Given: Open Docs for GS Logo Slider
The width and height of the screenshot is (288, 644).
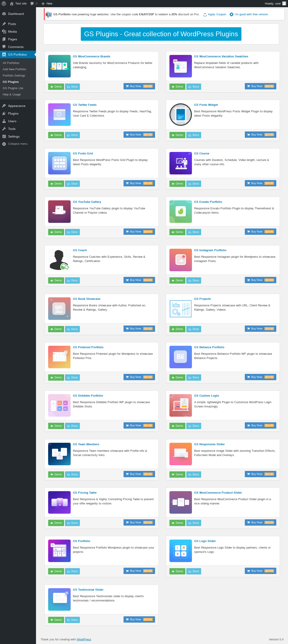Looking at the screenshot, I should pyautogui.click(x=194, y=572).
